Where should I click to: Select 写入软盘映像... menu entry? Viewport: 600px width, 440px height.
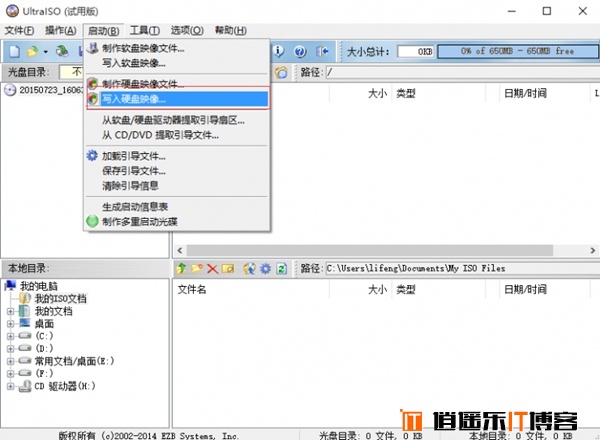[x=177, y=63]
